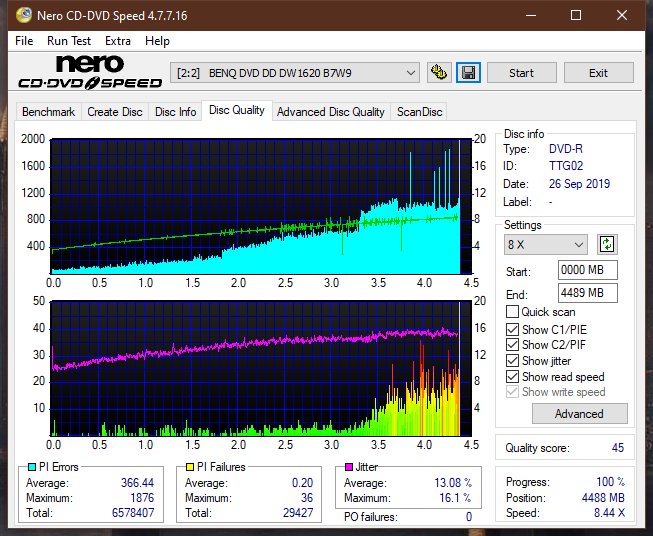Viewport: 653px width, 536px height.
Task: Click the greyed-out Show write speed checkbox
Action: click(x=512, y=392)
